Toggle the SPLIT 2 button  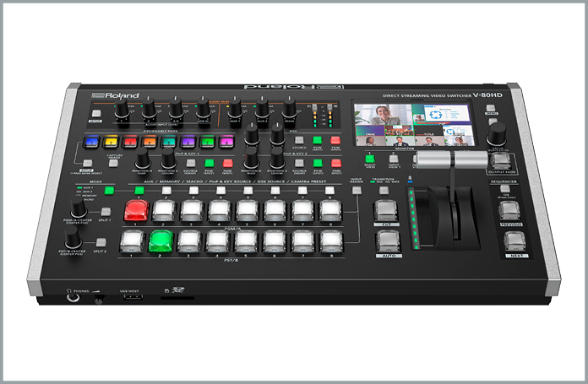pos(101,241)
